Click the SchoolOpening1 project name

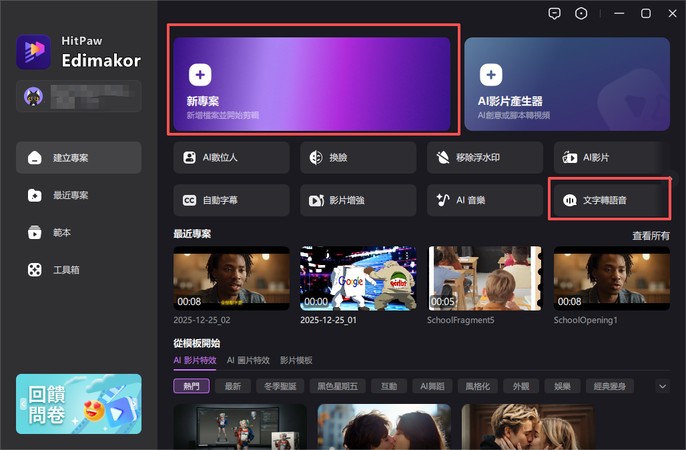click(x=585, y=320)
